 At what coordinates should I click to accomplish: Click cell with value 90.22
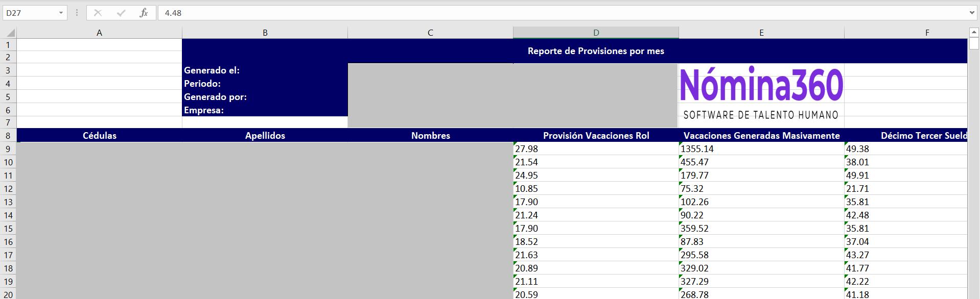[x=761, y=215]
